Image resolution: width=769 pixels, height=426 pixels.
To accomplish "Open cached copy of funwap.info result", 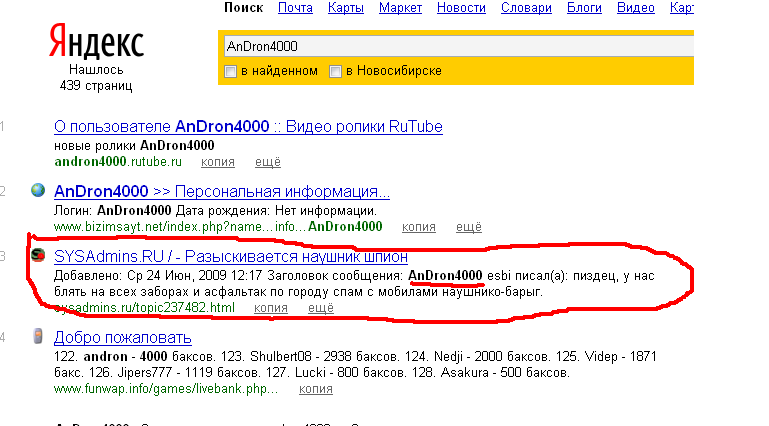I will (x=316, y=389).
